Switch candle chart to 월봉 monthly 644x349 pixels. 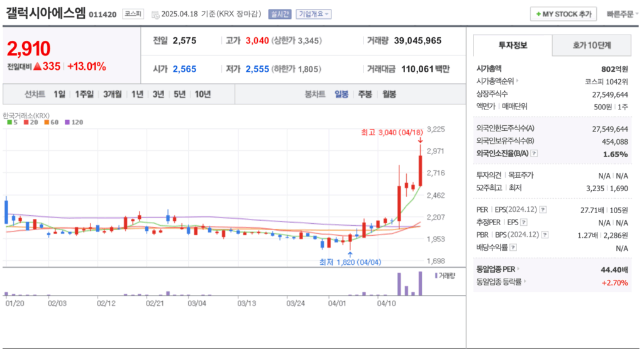click(x=389, y=94)
